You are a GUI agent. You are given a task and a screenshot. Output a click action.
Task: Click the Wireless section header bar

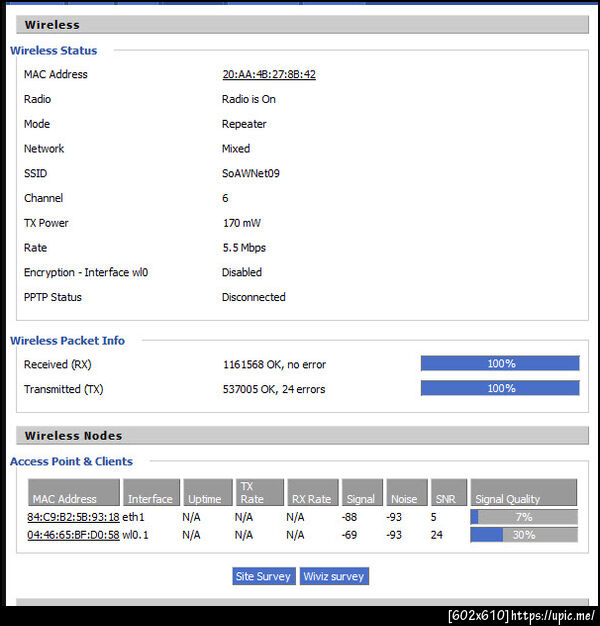coord(302,25)
